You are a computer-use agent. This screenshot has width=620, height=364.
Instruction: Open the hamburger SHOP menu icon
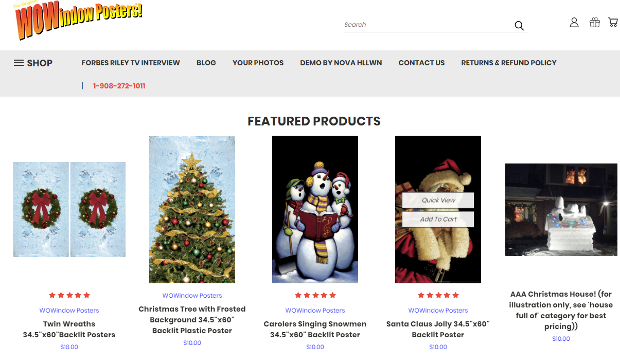click(19, 63)
